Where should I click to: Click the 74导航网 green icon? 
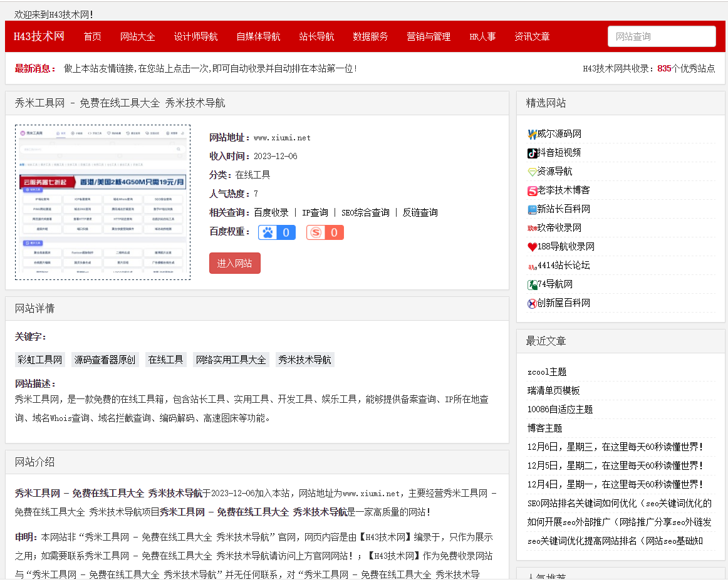(x=533, y=284)
